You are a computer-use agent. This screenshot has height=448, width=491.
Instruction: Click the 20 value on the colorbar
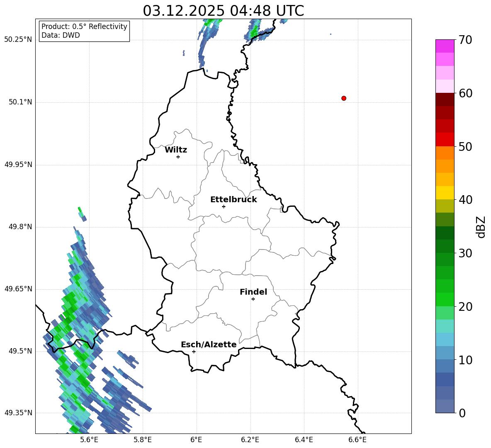point(465,307)
